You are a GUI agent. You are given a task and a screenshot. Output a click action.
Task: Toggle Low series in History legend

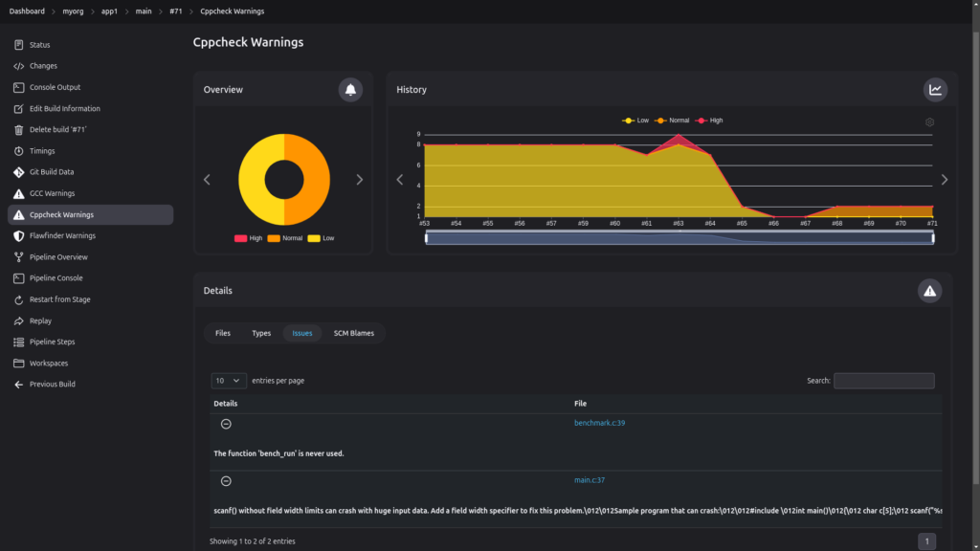coord(636,121)
